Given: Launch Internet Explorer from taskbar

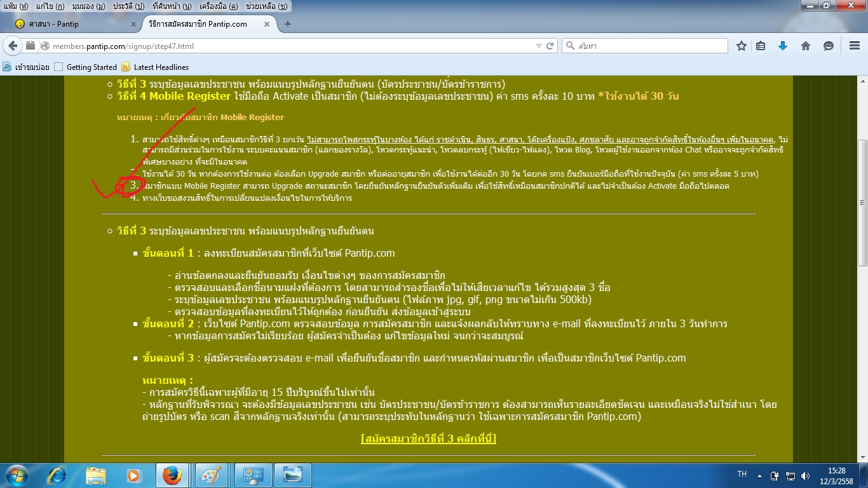Looking at the screenshot, I should 57,475.
